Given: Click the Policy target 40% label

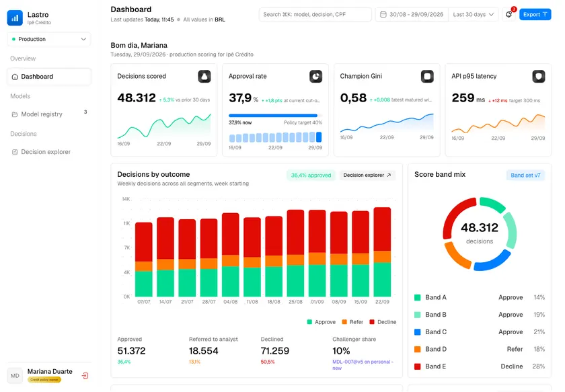Looking at the screenshot, I should point(303,123).
